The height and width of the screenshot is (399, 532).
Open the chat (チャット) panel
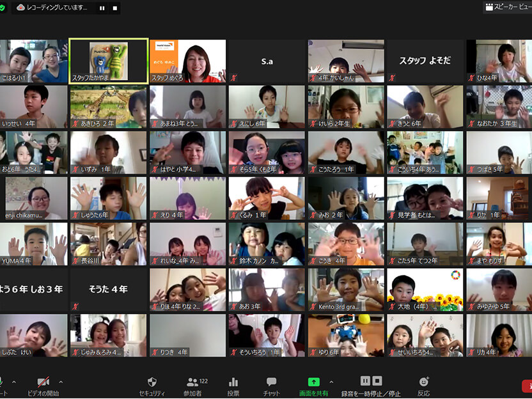tap(271, 382)
